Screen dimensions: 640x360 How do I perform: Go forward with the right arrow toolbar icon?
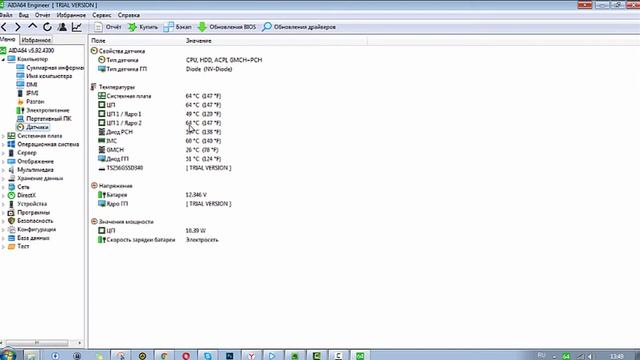[18, 27]
